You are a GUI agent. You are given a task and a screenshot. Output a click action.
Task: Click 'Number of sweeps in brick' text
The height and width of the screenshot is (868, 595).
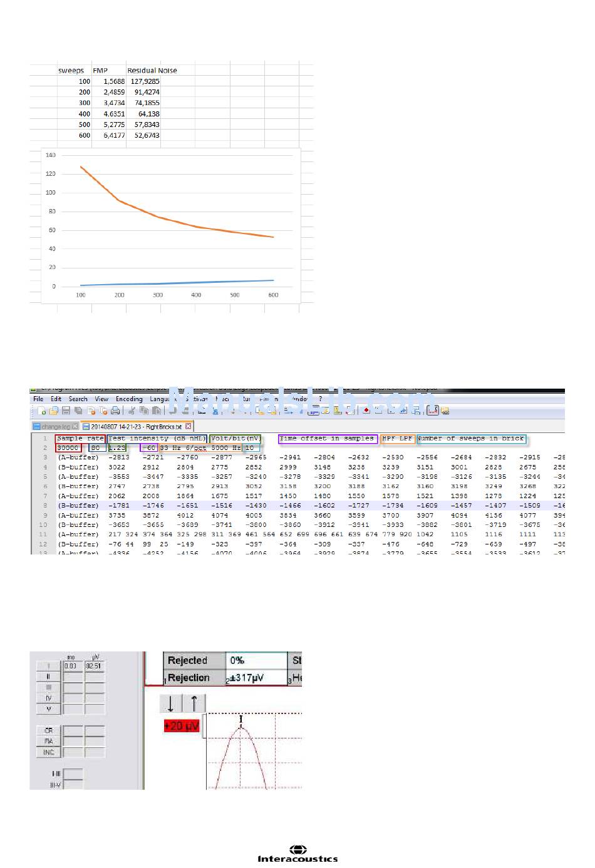[x=470, y=439]
